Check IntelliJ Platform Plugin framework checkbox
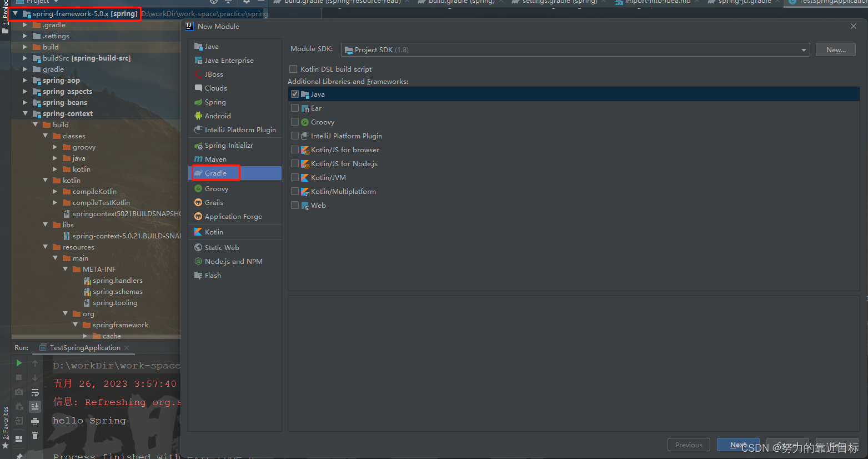The image size is (868, 459). 295,136
